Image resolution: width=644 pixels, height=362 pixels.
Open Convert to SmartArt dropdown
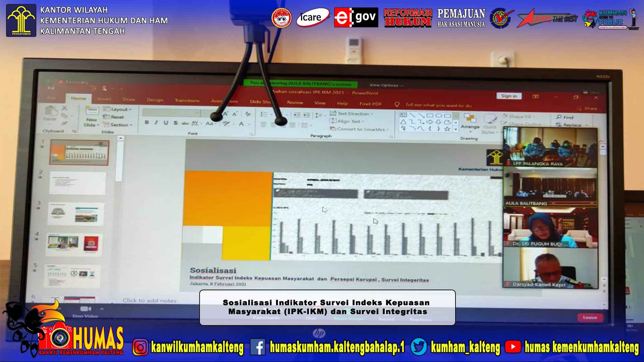click(359, 129)
